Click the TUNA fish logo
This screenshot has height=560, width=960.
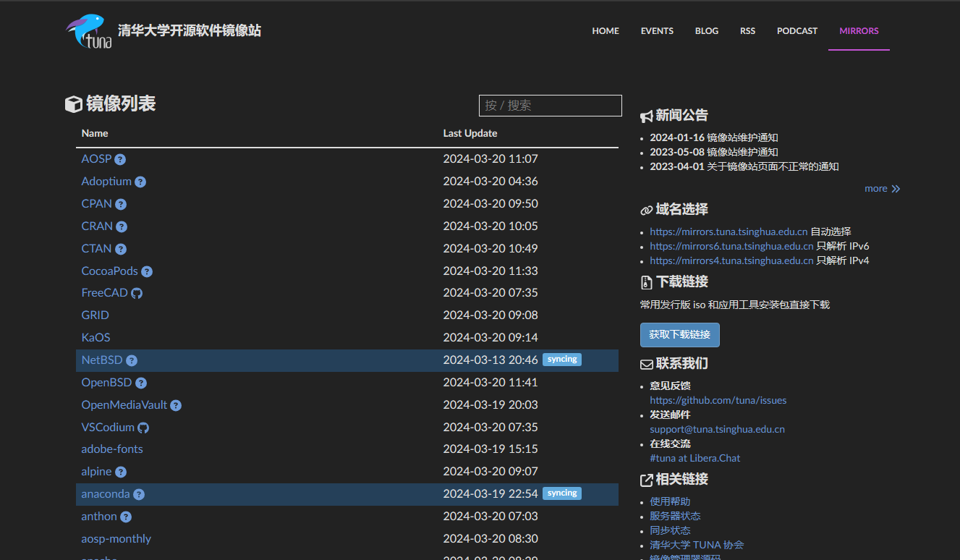[90, 31]
